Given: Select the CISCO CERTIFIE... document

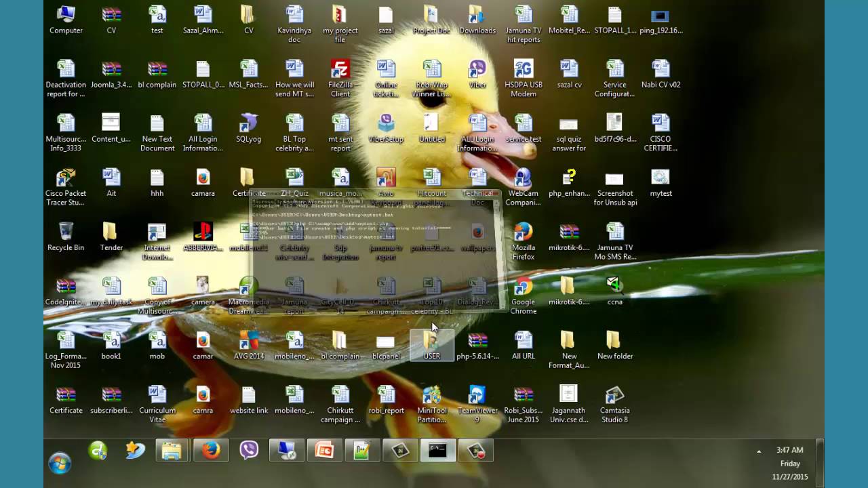Looking at the screenshot, I should click(660, 133).
